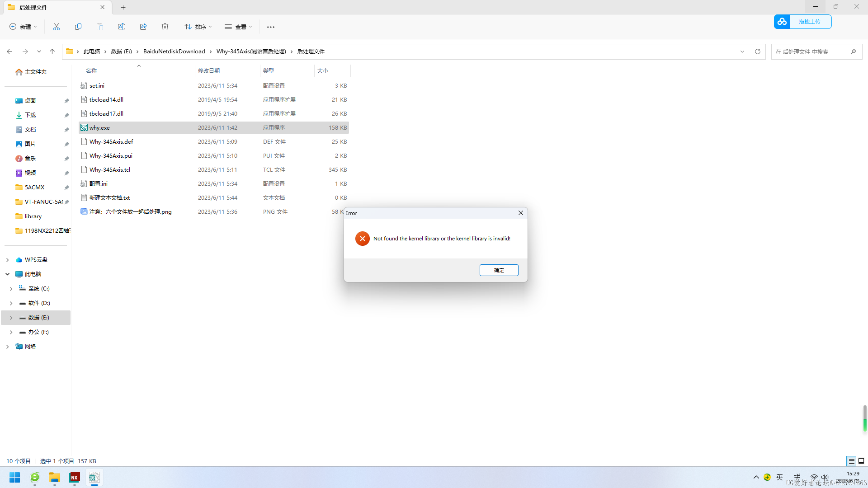Click the why.exe running taskbar icon
The width and height of the screenshot is (868, 488).
tap(94, 477)
